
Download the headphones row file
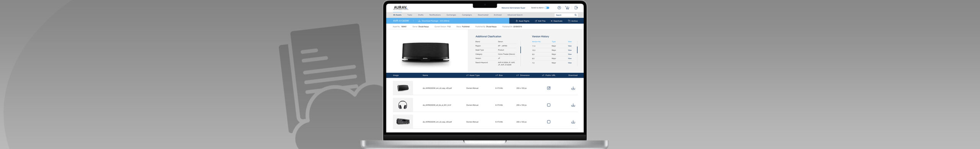coord(573,105)
